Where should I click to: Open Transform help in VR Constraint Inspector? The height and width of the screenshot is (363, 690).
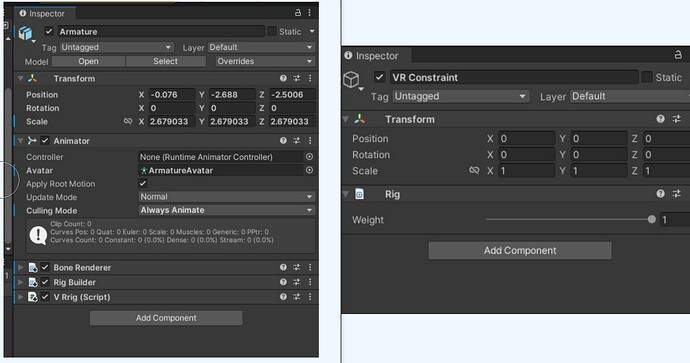pyautogui.click(x=661, y=119)
